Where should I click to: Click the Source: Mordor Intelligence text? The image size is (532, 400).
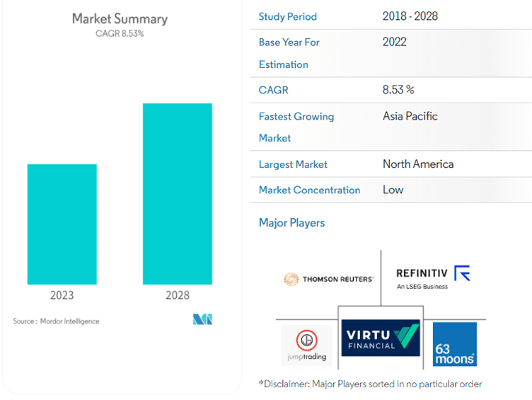pos(56,321)
